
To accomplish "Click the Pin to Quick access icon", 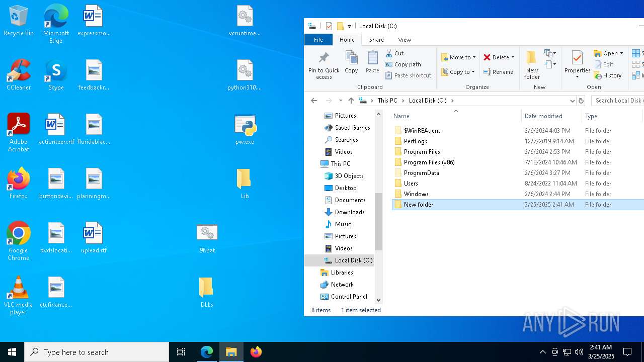I will [324, 65].
